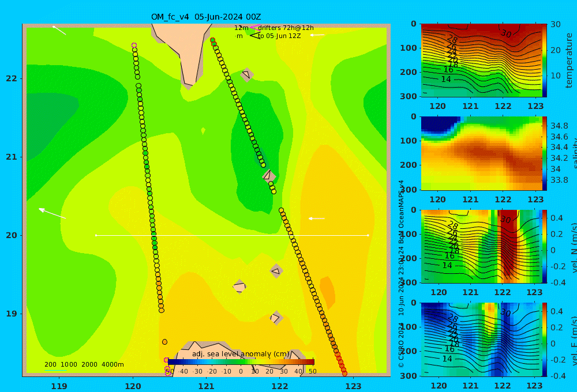Click the 'temperature' axis label

(x=569, y=61)
